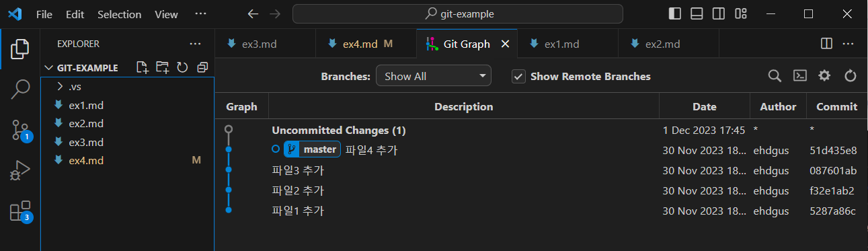This screenshot has height=251, width=868.
Task: Open the Selection menu
Action: [120, 14]
